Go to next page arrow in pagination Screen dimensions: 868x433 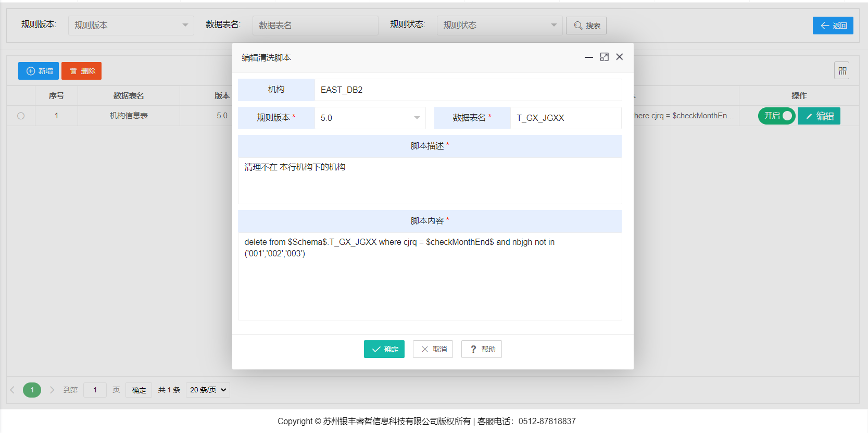(x=52, y=390)
